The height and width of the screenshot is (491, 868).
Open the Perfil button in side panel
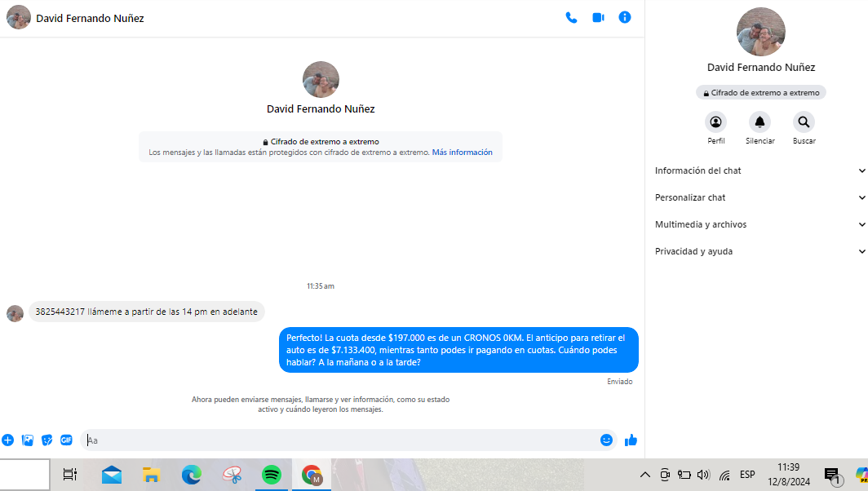pos(715,122)
